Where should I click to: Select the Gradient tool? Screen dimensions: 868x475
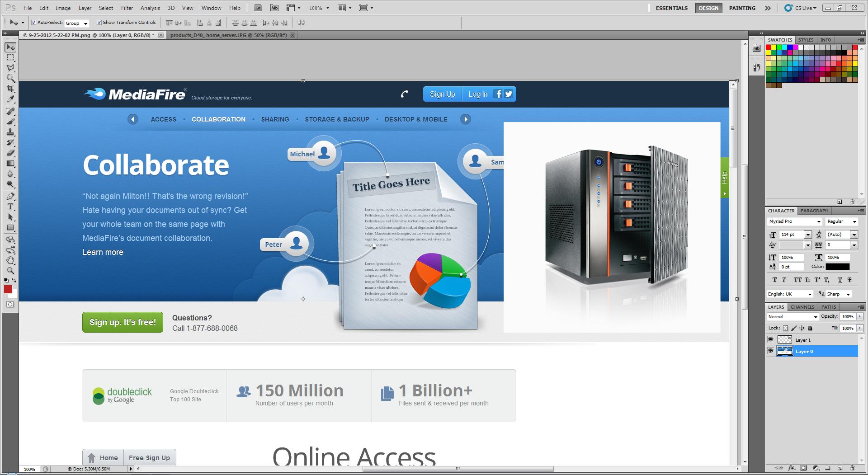click(10, 163)
